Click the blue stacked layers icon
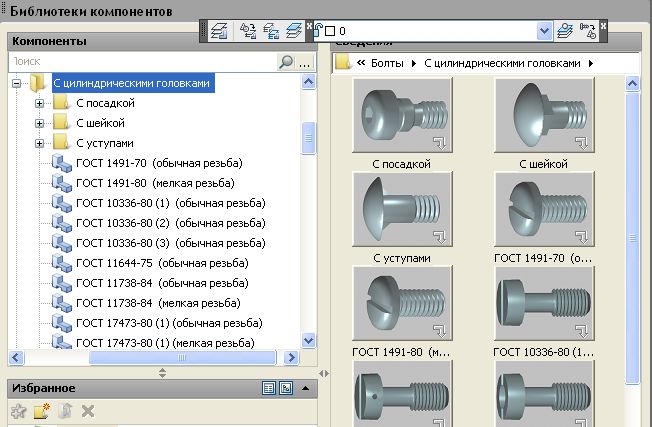This screenshot has height=427, width=652. coord(294,31)
